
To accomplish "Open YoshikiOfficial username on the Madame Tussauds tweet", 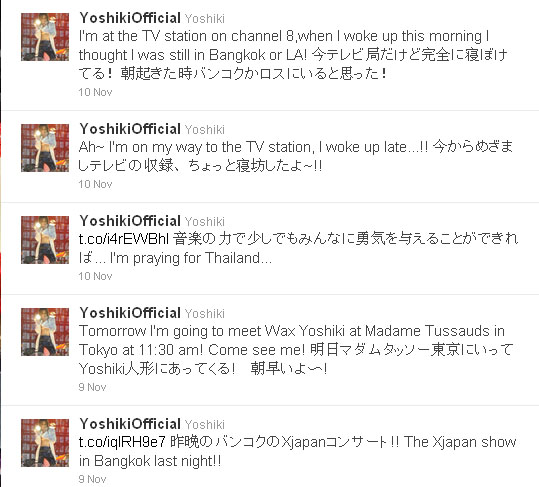I will (130, 313).
